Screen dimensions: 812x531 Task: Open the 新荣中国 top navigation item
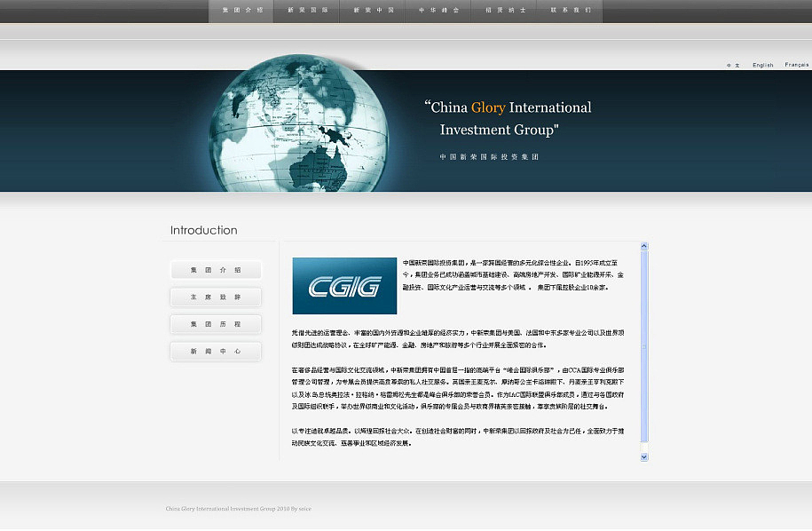point(373,11)
